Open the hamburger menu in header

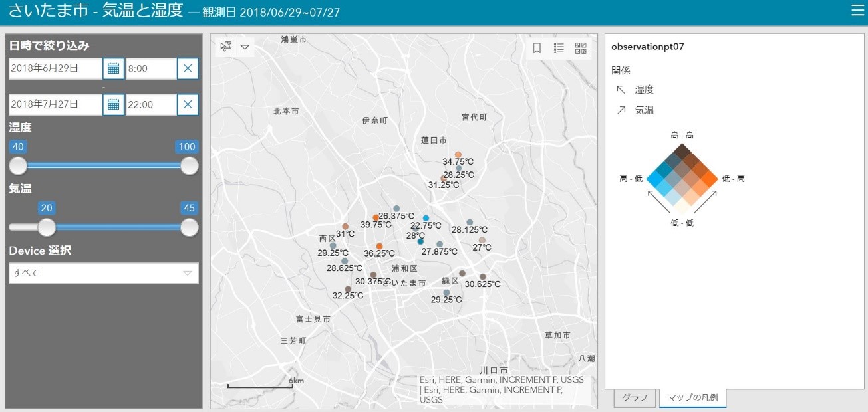(x=857, y=10)
